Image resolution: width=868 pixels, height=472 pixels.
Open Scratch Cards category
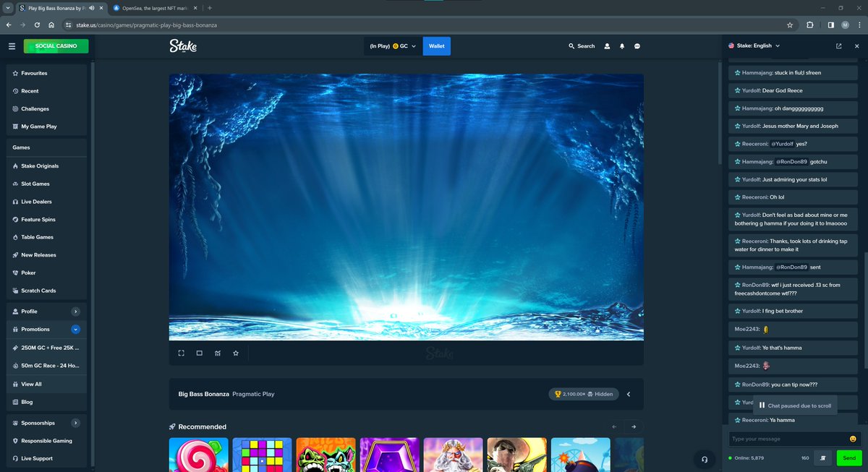coord(47,291)
